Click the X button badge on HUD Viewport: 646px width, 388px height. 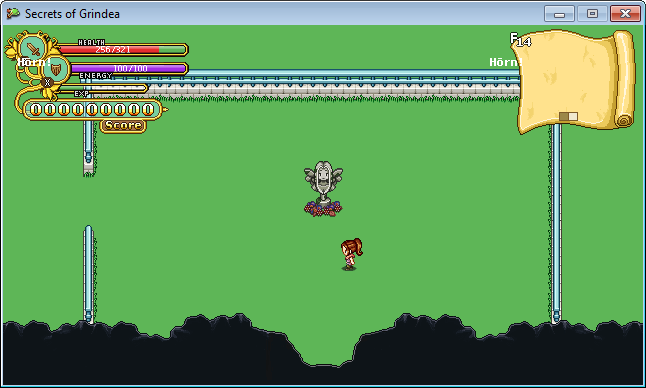click(x=47, y=82)
